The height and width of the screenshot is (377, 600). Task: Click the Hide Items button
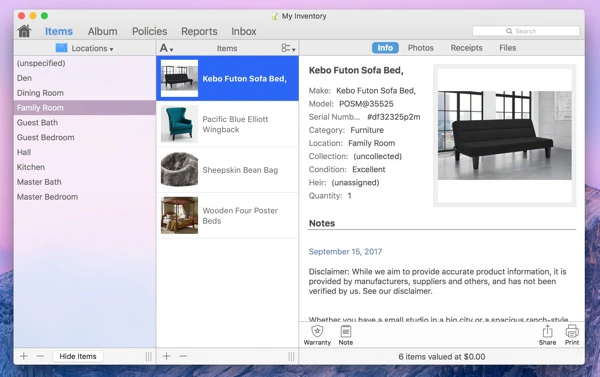[78, 356]
